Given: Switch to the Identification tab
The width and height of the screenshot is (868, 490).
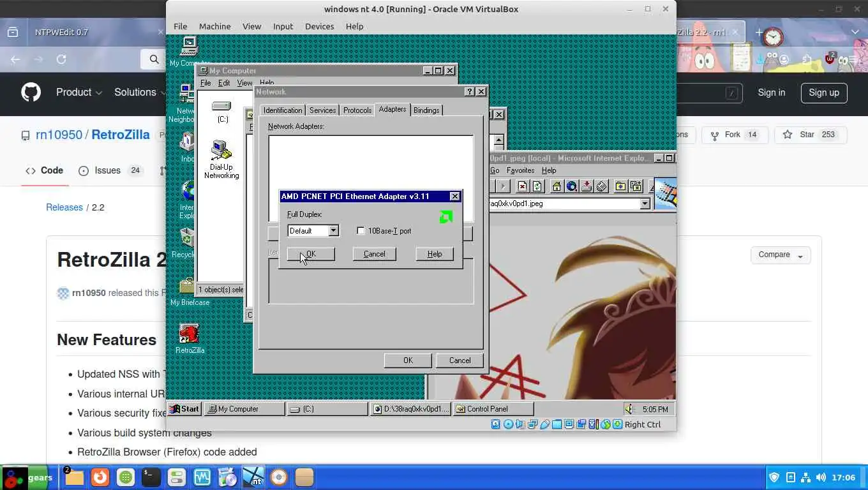Looking at the screenshot, I should pos(283,110).
